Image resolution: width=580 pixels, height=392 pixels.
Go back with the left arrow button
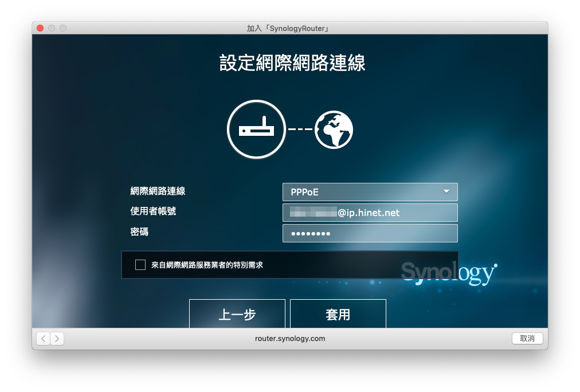tap(44, 338)
